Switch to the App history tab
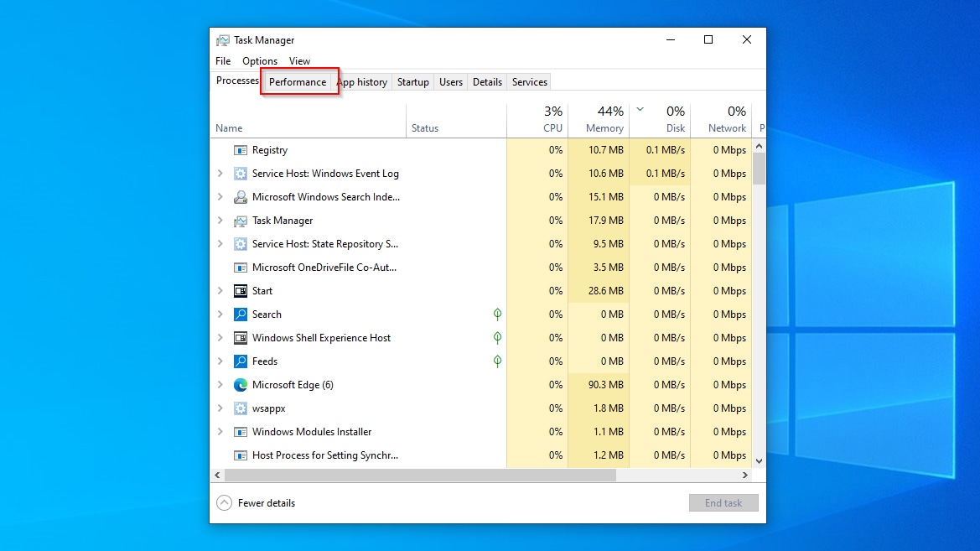 click(362, 82)
